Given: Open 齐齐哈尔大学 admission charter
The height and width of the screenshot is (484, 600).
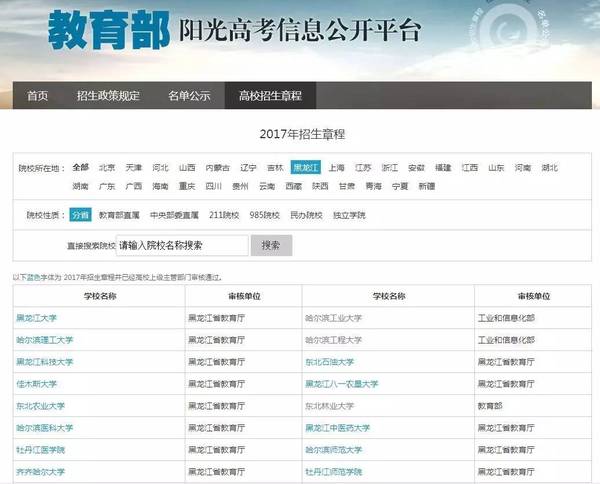Looking at the screenshot, I should 41,472.
